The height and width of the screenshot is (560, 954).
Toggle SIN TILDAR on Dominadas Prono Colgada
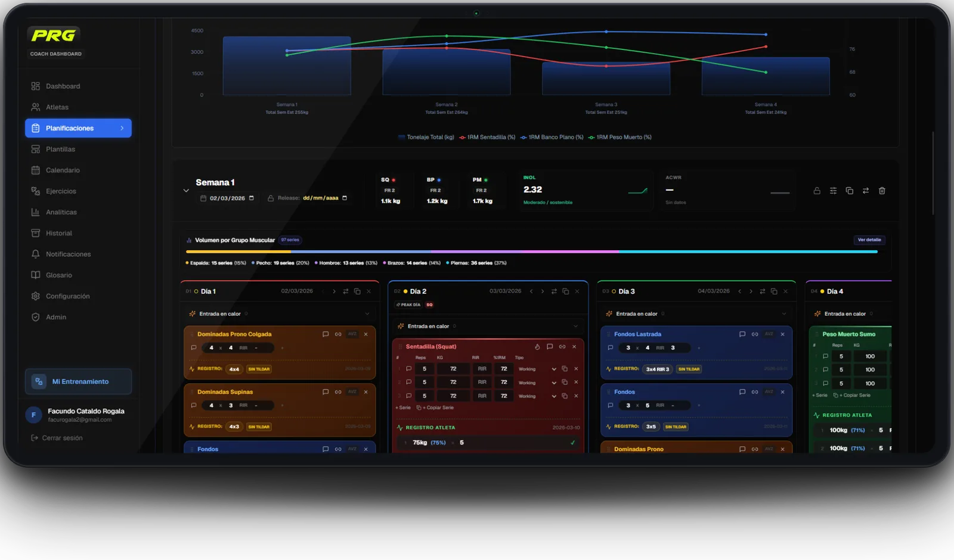259,369
